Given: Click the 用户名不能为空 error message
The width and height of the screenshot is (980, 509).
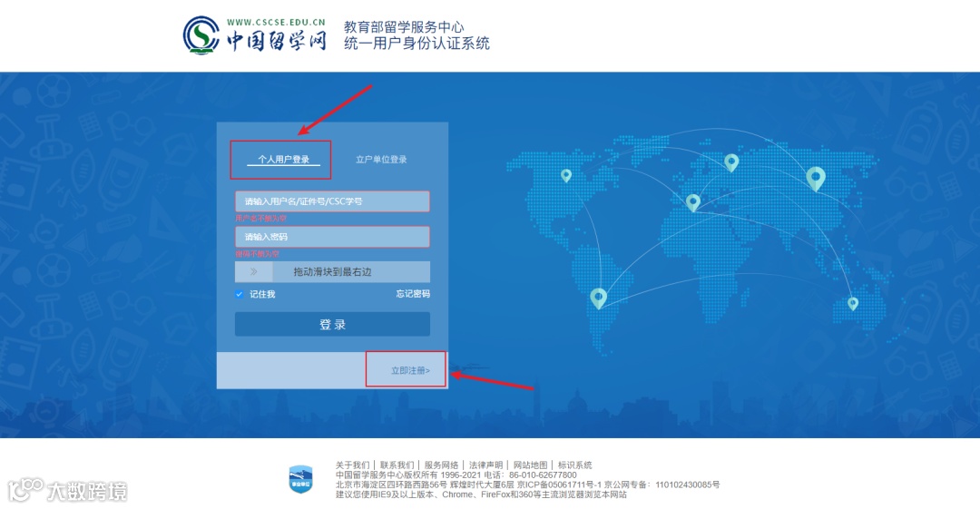Looking at the screenshot, I should tap(260, 219).
